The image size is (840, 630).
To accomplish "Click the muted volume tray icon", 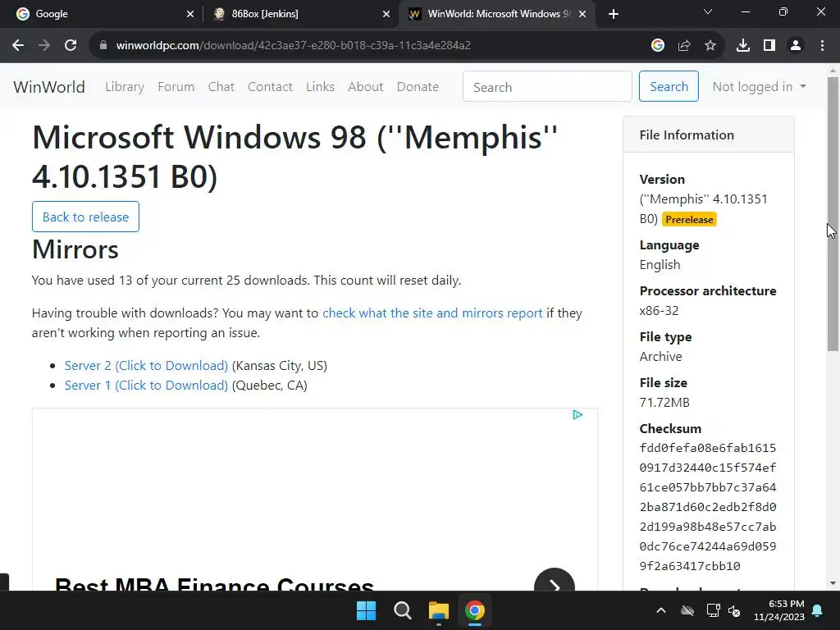I will [734, 610].
